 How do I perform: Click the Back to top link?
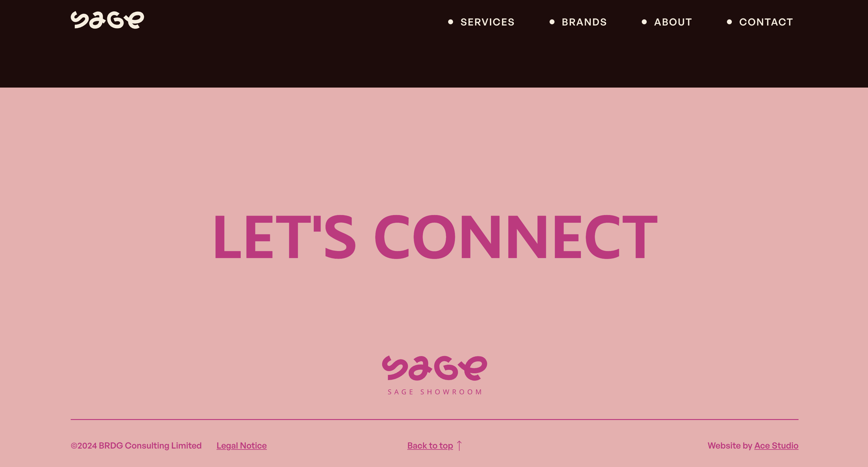click(430, 446)
